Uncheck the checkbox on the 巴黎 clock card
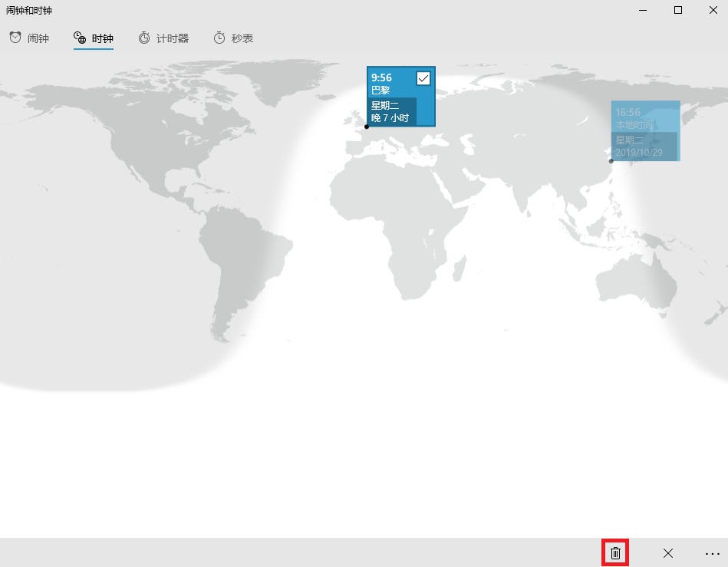 [x=423, y=78]
